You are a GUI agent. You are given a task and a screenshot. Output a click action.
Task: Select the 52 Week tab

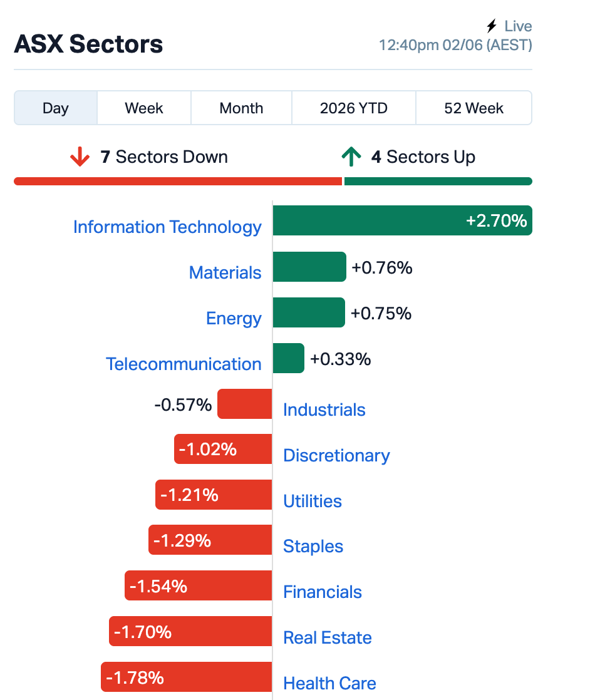click(x=473, y=108)
